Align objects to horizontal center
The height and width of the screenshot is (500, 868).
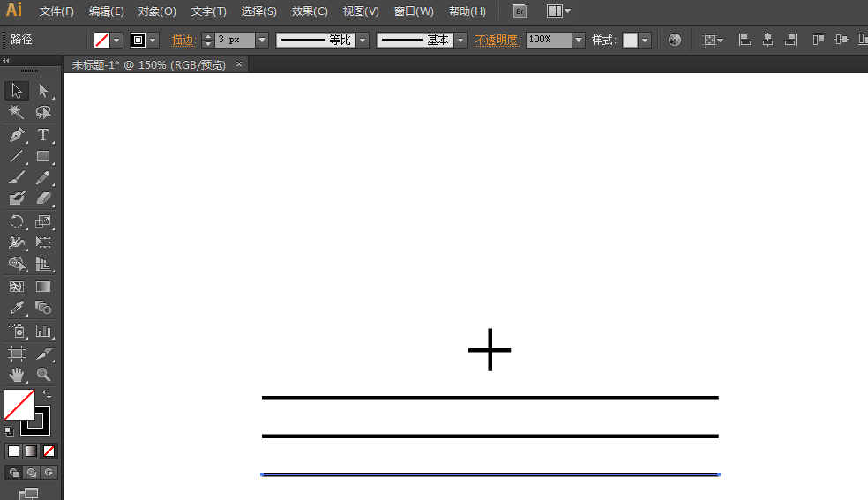coord(767,40)
